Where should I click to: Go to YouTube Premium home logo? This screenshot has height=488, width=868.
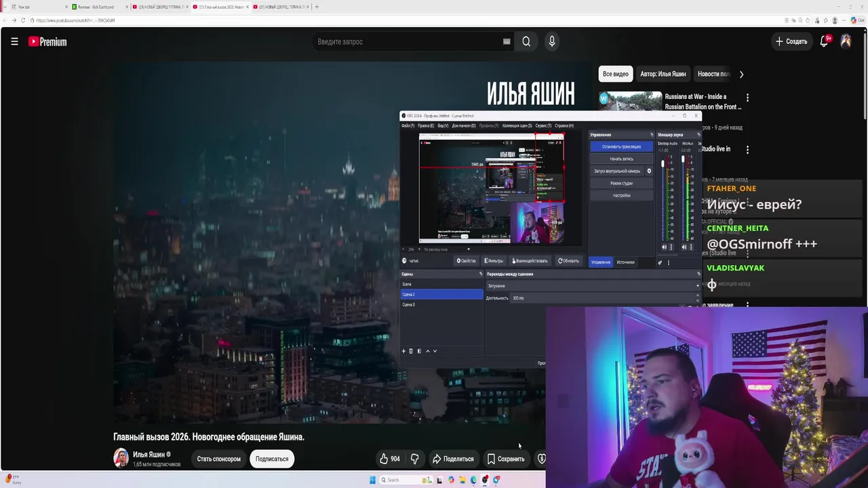pos(47,41)
